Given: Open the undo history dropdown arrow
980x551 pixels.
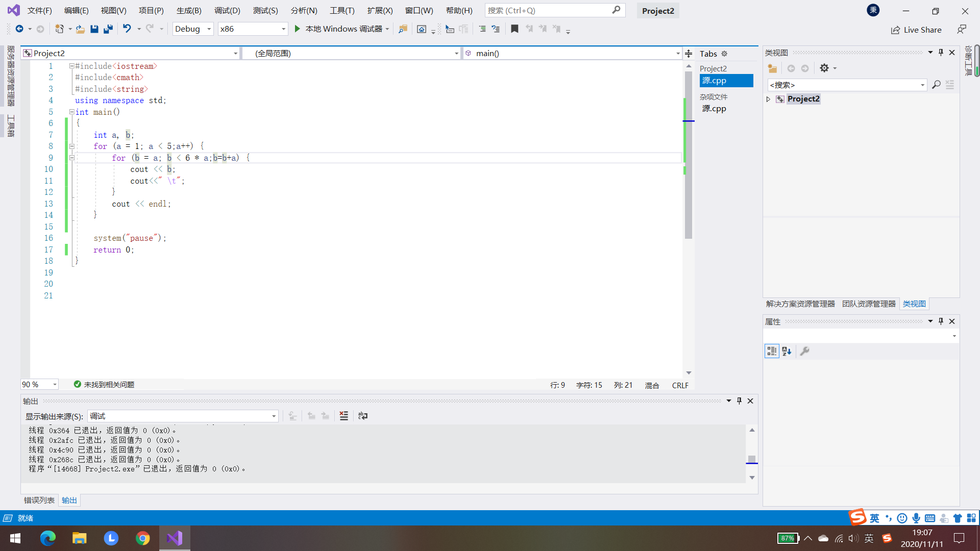Looking at the screenshot, I should click(x=139, y=29).
